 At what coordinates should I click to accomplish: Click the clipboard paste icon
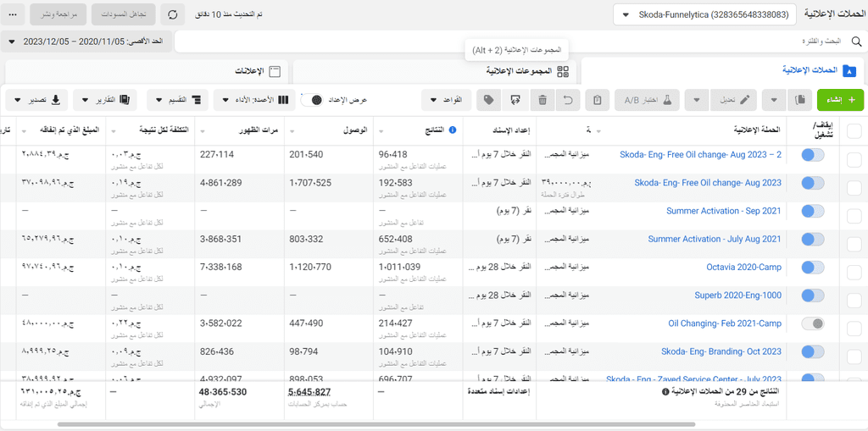(x=597, y=100)
